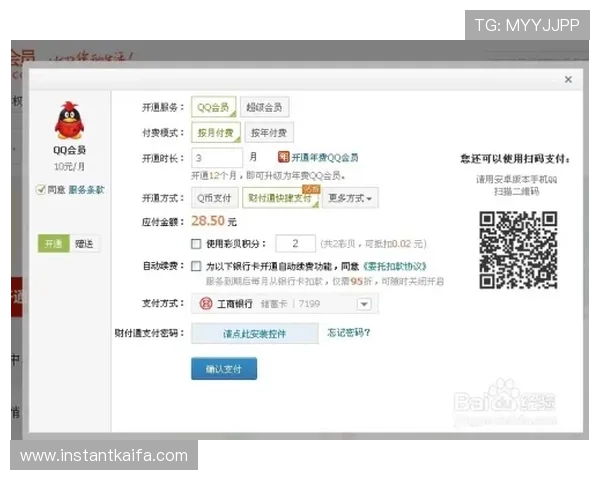The image size is (600, 480).
Task: Focus the 开通时长 months input field
Action: pyautogui.click(x=217, y=158)
